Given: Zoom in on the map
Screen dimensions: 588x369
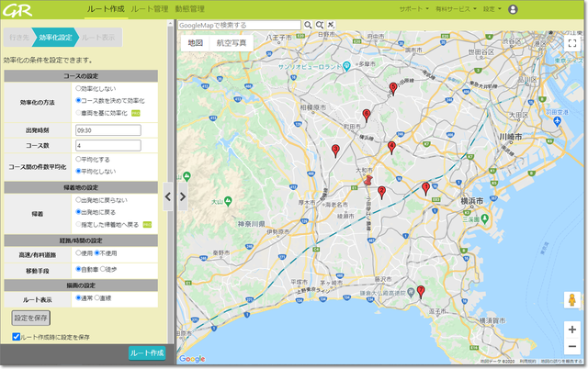Looking at the screenshot, I should [571, 329].
